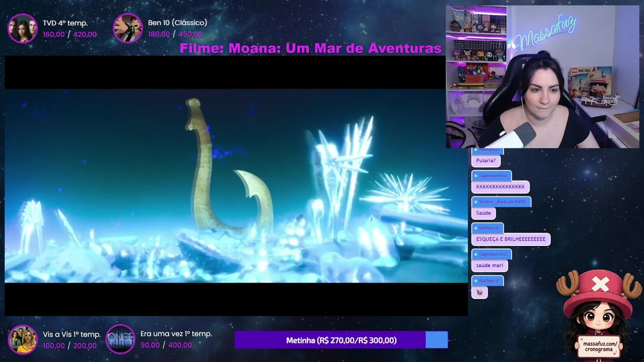Click the Once Upon a Time circular logo

[x=121, y=339]
